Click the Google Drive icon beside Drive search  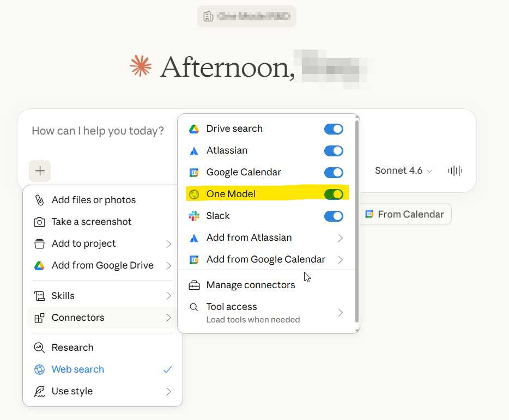click(x=194, y=129)
